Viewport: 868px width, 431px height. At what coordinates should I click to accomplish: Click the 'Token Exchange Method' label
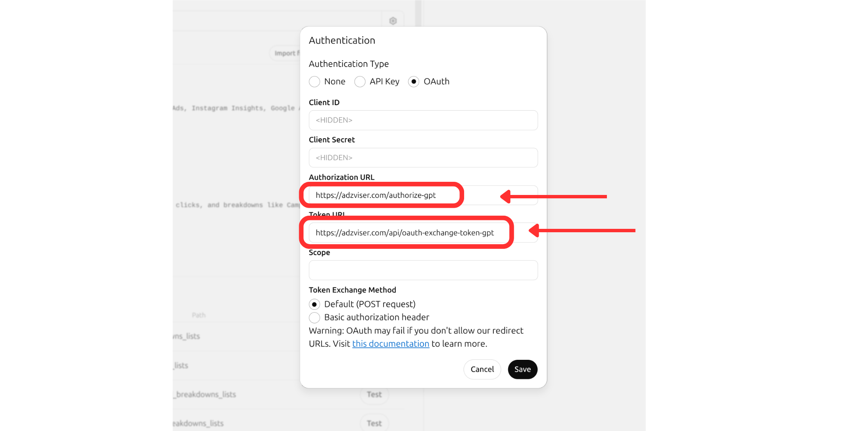click(353, 290)
